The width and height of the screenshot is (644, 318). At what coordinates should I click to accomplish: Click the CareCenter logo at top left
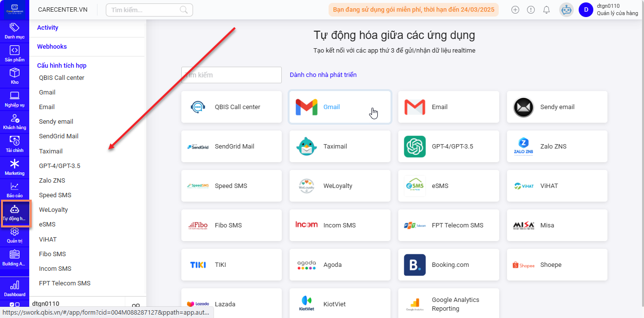(x=15, y=10)
